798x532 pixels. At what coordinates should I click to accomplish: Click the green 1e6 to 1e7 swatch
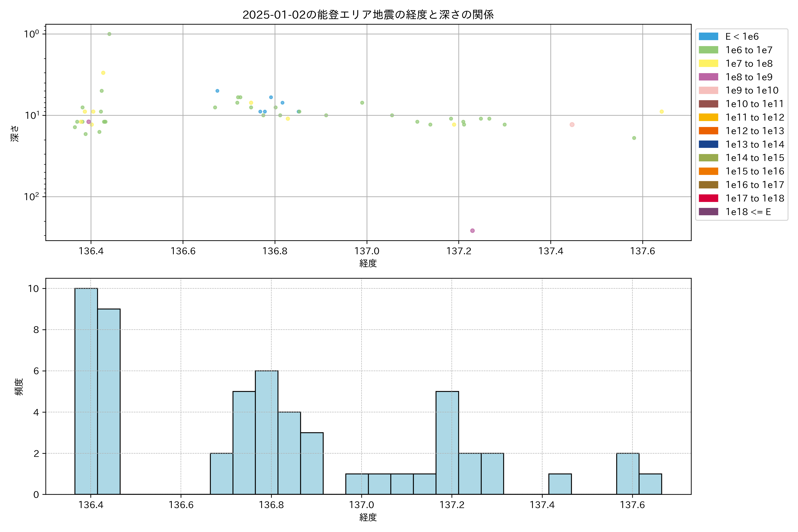pyautogui.click(x=708, y=50)
